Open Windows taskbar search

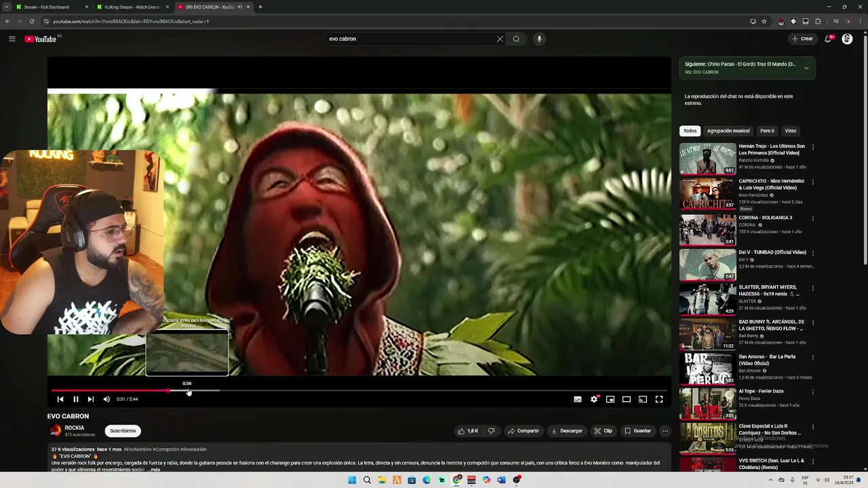(x=367, y=480)
